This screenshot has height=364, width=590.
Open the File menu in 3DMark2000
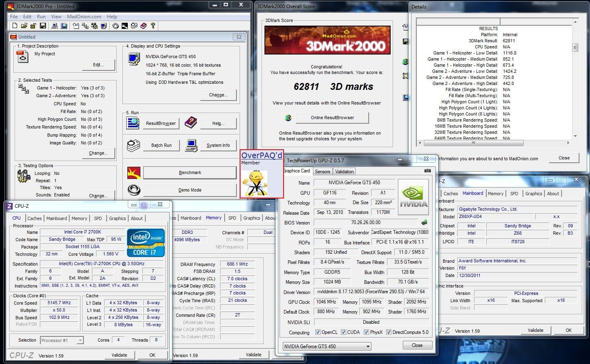14,17
